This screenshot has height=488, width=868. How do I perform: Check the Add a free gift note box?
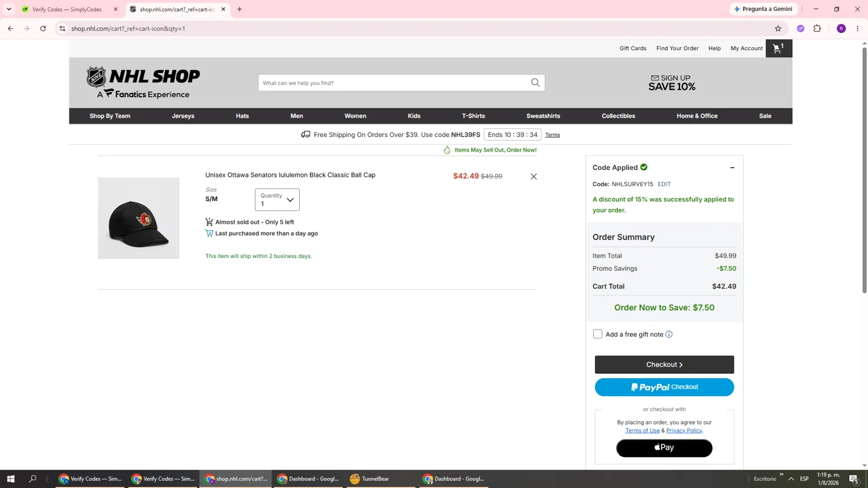pyautogui.click(x=598, y=334)
